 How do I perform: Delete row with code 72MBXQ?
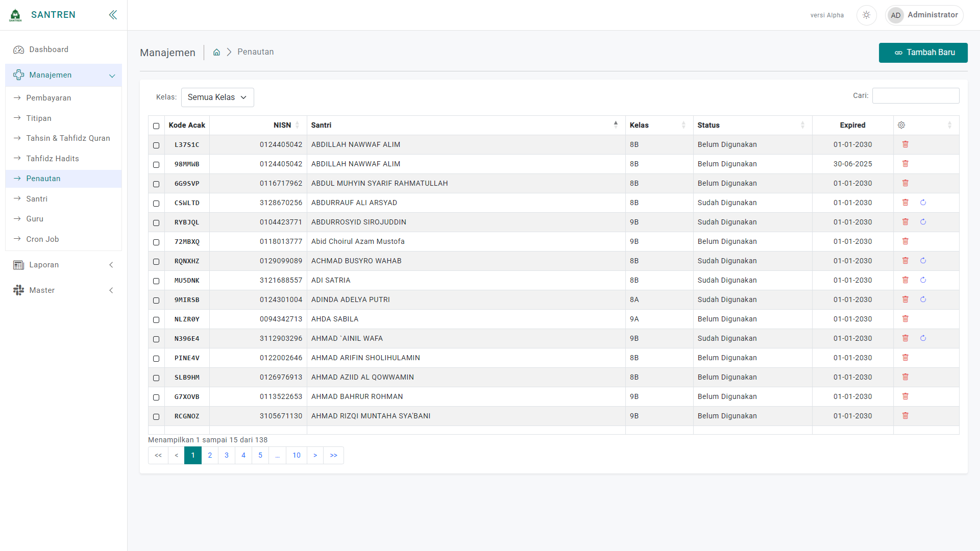point(905,241)
